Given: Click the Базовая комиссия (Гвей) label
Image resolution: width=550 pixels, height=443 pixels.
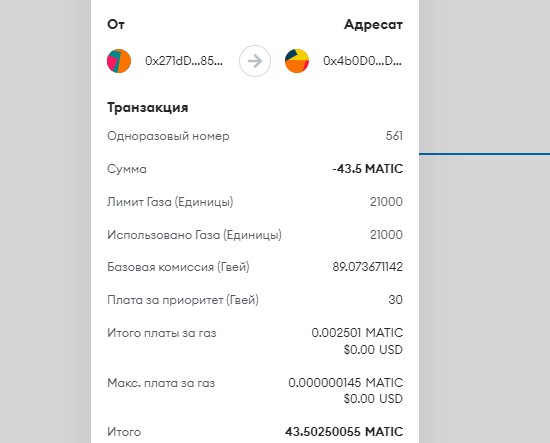Looking at the screenshot, I should point(178,267).
